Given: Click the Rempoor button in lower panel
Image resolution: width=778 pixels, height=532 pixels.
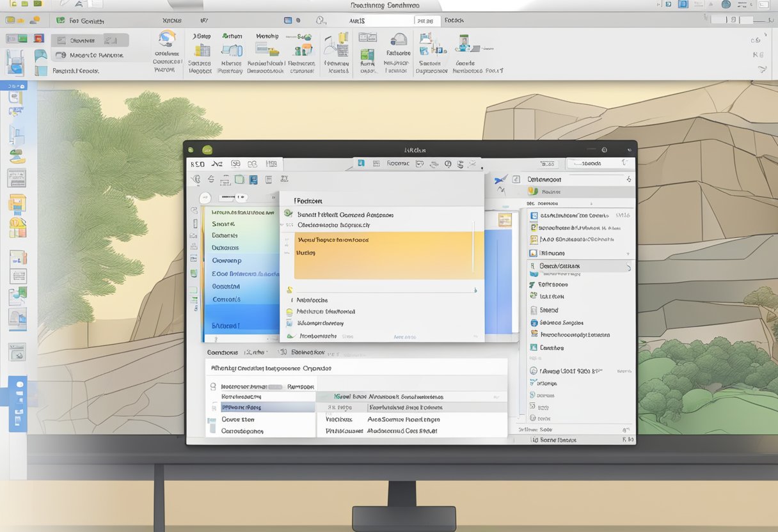Looking at the screenshot, I should pyautogui.click(x=301, y=387).
